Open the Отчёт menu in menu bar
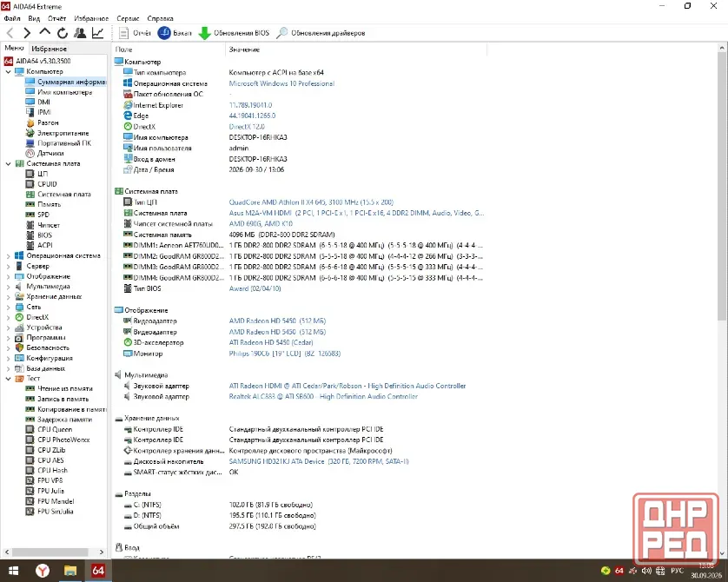 [x=56, y=18]
